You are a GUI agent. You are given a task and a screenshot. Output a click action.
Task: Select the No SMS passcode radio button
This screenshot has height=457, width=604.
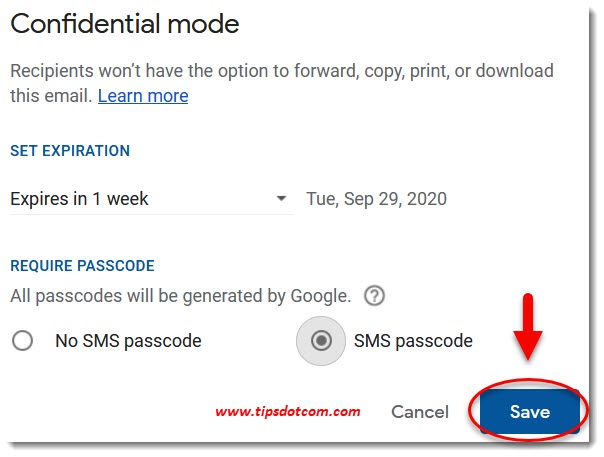point(22,341)
